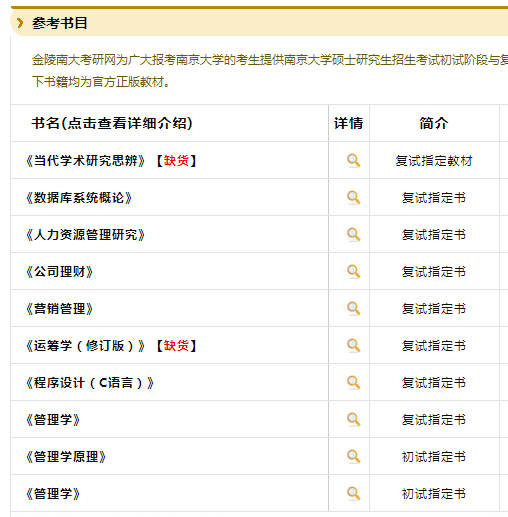
Task: Click magnifier icon for 《当代学术研究思辨》
Action: coord(353,161)
